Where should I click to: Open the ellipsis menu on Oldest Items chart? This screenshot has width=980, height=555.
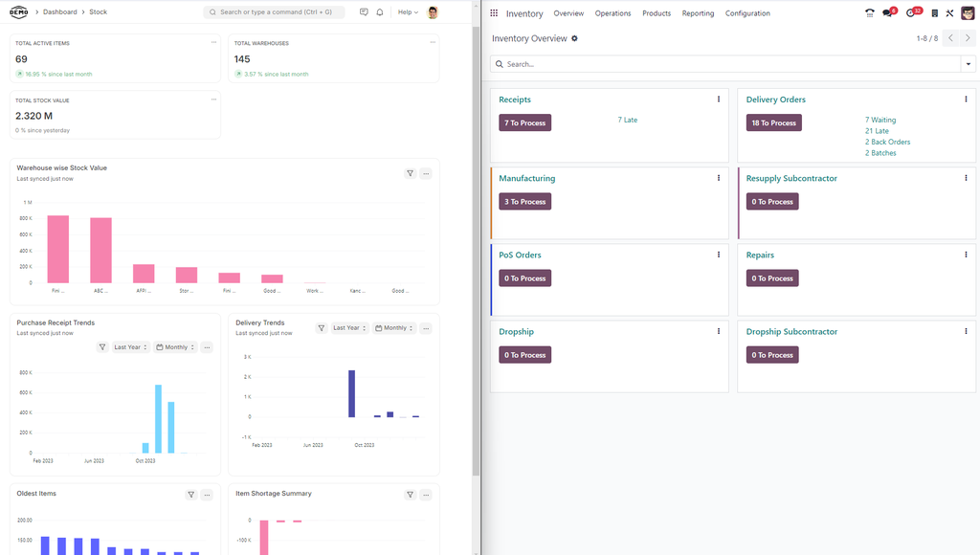[x=207, y=495]
